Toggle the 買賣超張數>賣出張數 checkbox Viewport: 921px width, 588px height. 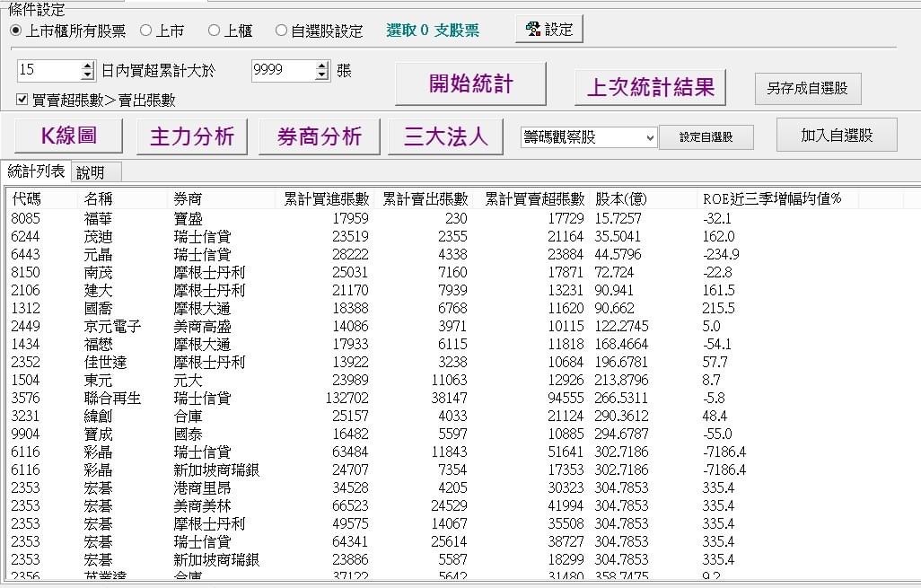pyautogui.click(x=22, y=100)
